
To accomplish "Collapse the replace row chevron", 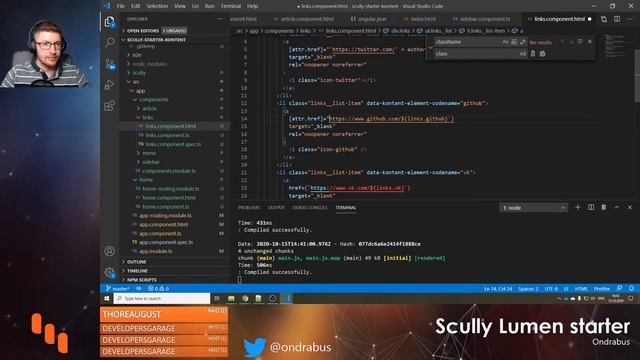I will 430,48.
